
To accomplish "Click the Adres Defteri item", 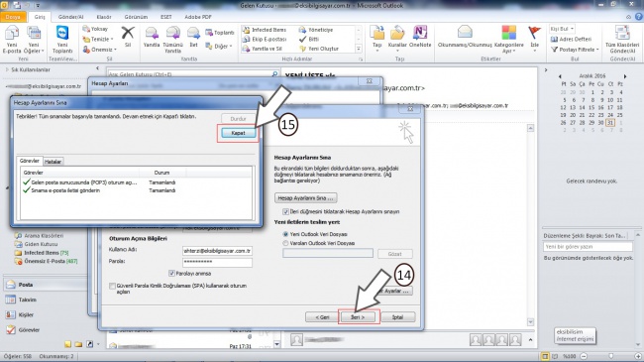I will pos(571,39).
